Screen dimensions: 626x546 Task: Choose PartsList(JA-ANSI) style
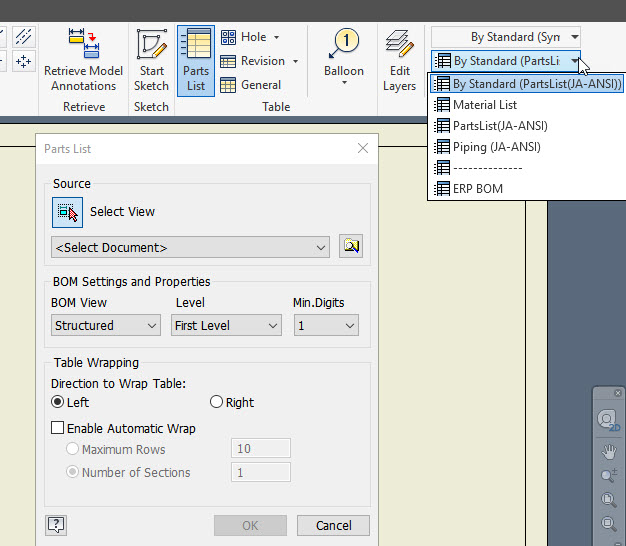coord(527,126)
